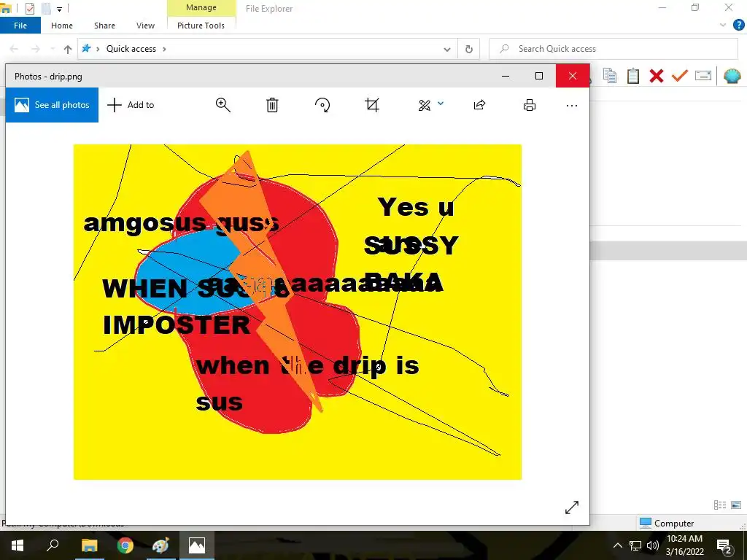This screenshot has width=747, height=560.
Task: Expand the ribbon with the chevron arrow
Action: (723, 26)
